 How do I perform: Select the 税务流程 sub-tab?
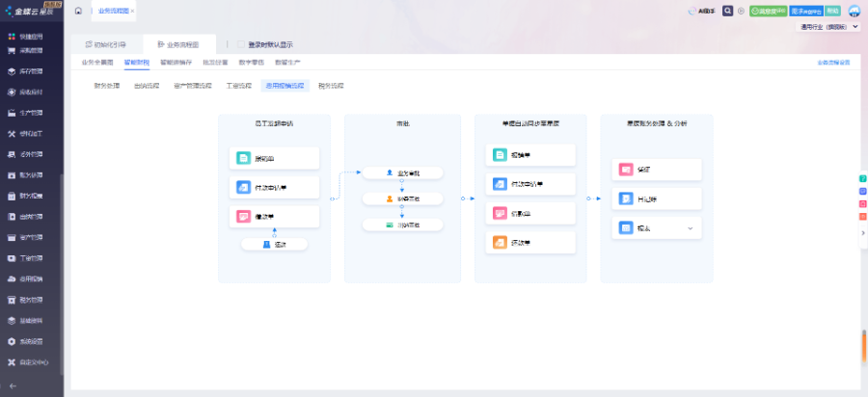pos(331,86)
